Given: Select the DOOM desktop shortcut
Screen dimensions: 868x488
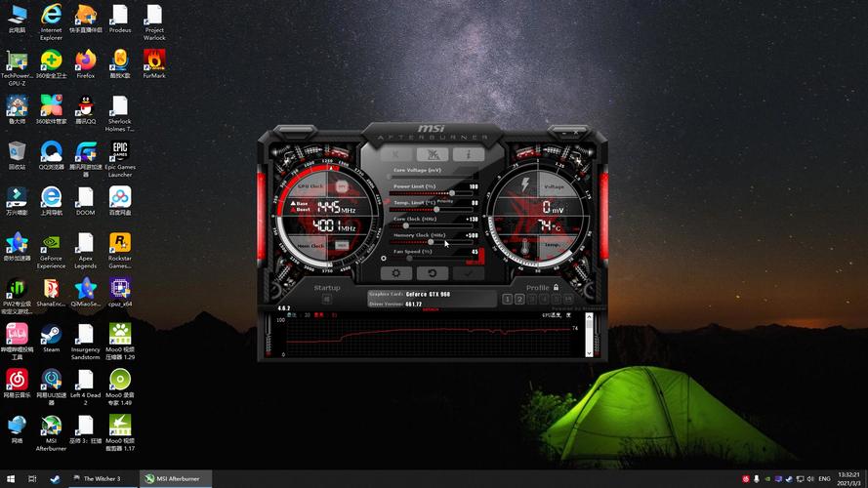Looking at the screenshot, I should (x=85, y=200).
